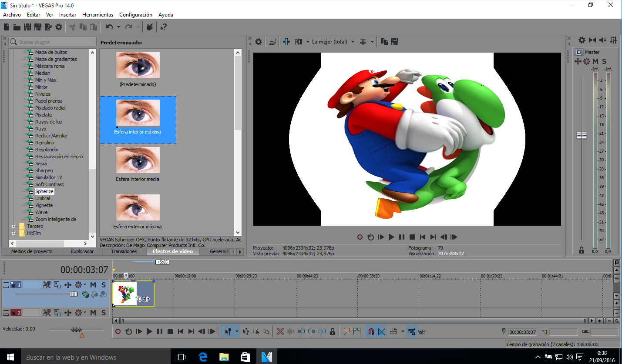Open the Herramientas menu

point(98,15)
